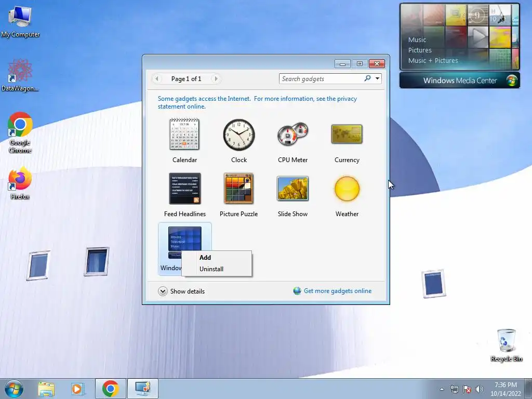Click the Weather gadget label

coord(347,214)
